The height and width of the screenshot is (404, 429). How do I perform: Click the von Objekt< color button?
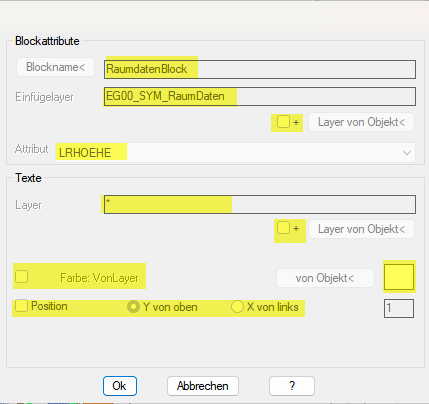pos(325,278)
